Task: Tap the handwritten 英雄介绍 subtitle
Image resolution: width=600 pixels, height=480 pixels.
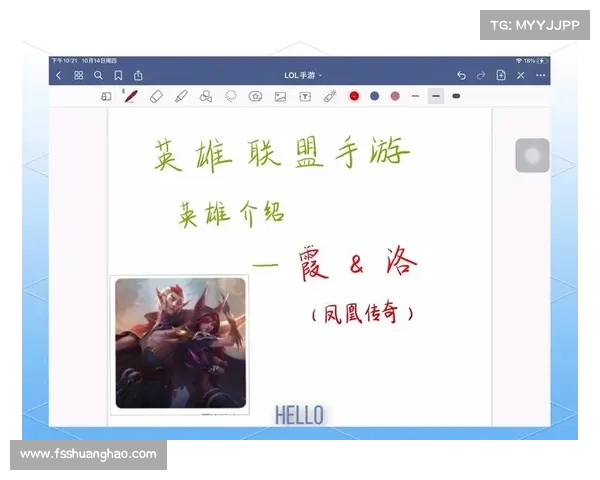Action: tap(232, 214)
